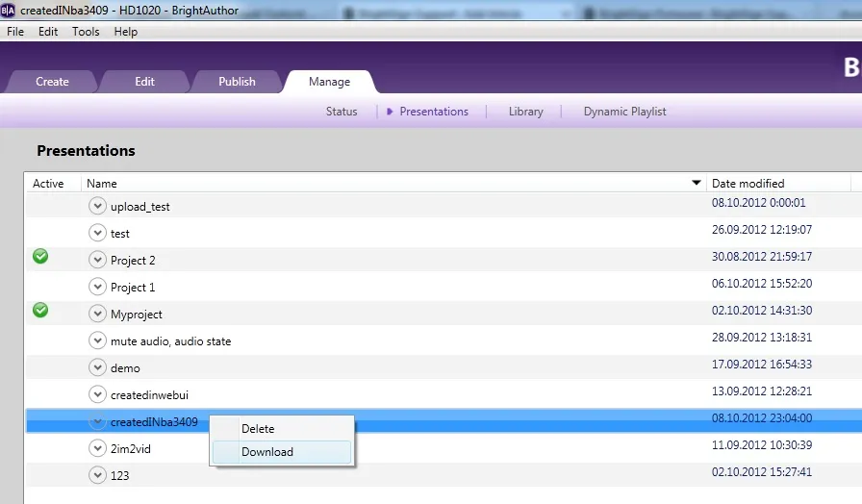Screen dimensions: 862x504
Task: Choose Delete from the context menu
Action: 282,429
